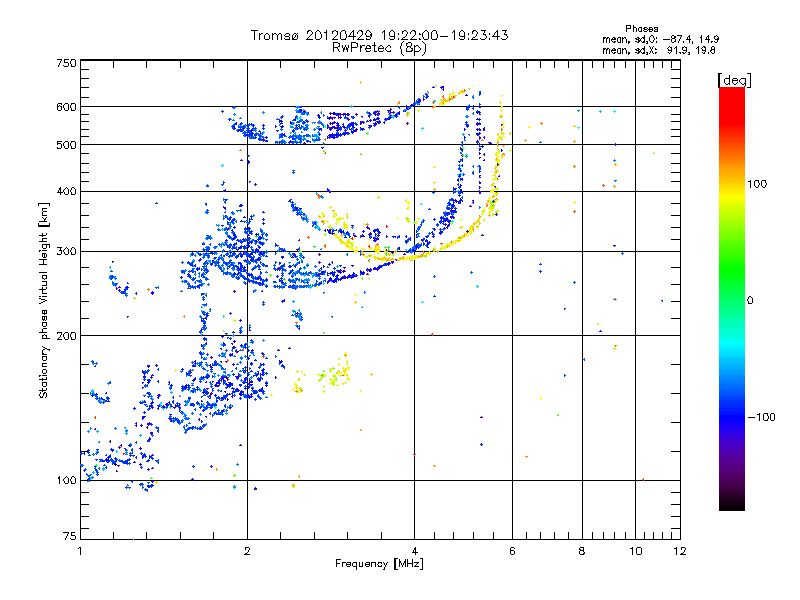Click the colorbar's positive 100 degree label

point(757,184)
